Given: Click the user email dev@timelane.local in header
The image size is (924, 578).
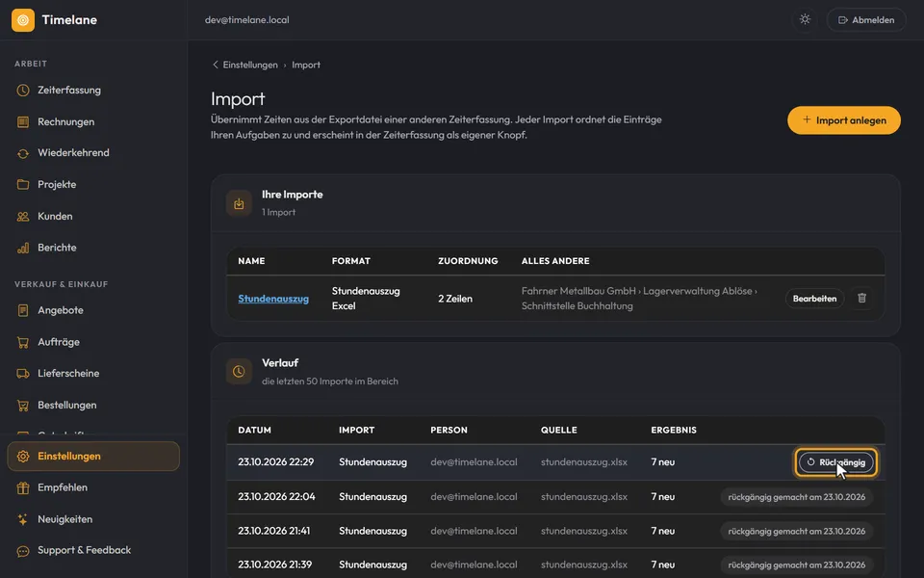Looking at the screenshot, I should [x=247, y=20].
